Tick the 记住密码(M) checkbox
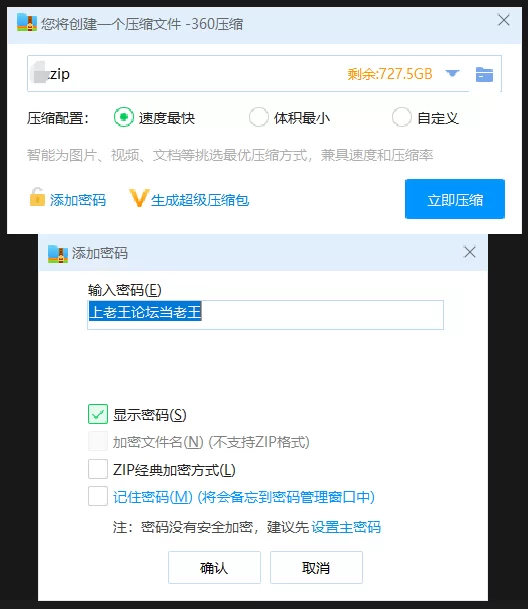The image size is (528, 609). click(x=98, y=496)
